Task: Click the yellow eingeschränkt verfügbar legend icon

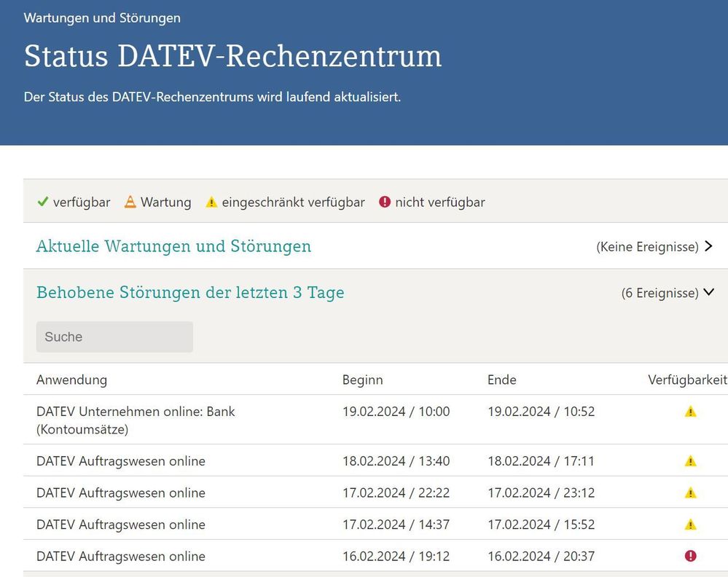Action: click(211, 203)
